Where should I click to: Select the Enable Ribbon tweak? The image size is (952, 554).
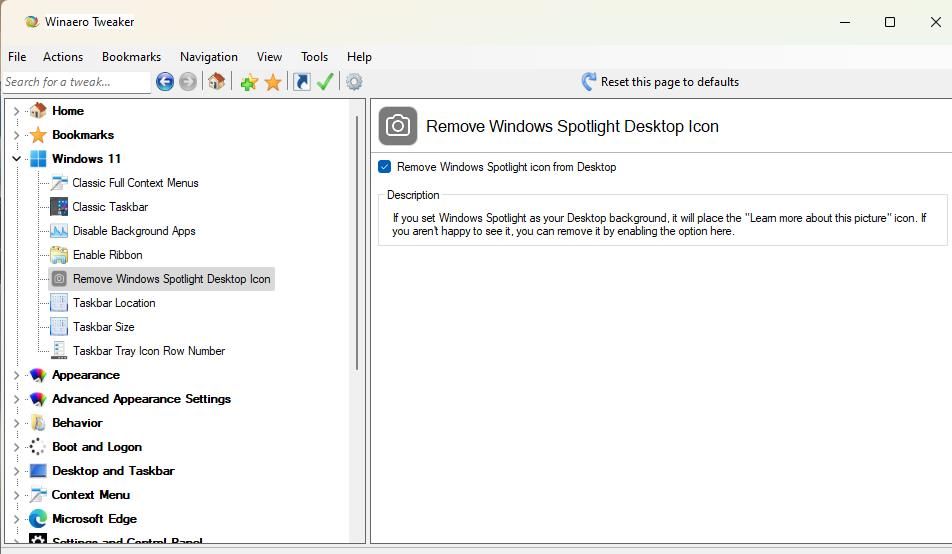click(108, 255)
